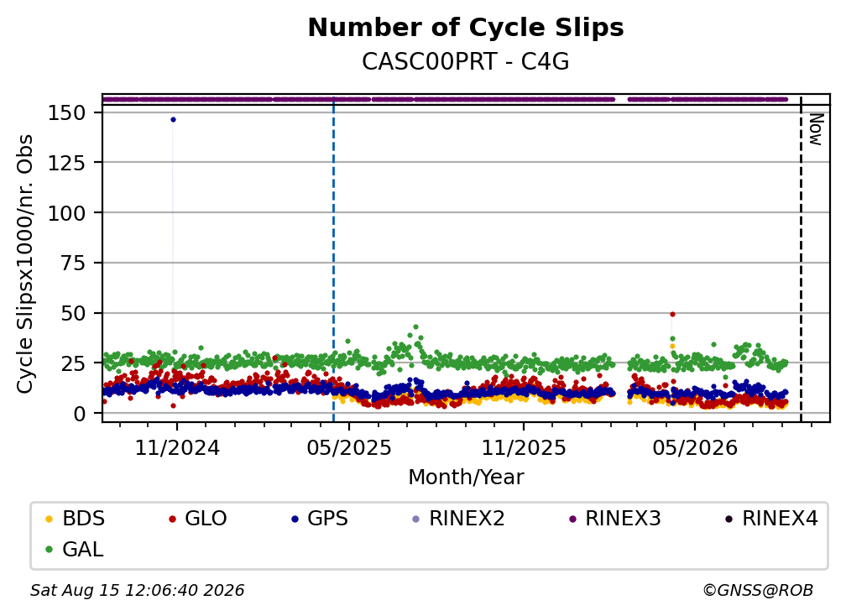The width and height of the screenshot is (846, 616).
Task: Select the GPS outlier point near 150
Action: coord(173,120)
